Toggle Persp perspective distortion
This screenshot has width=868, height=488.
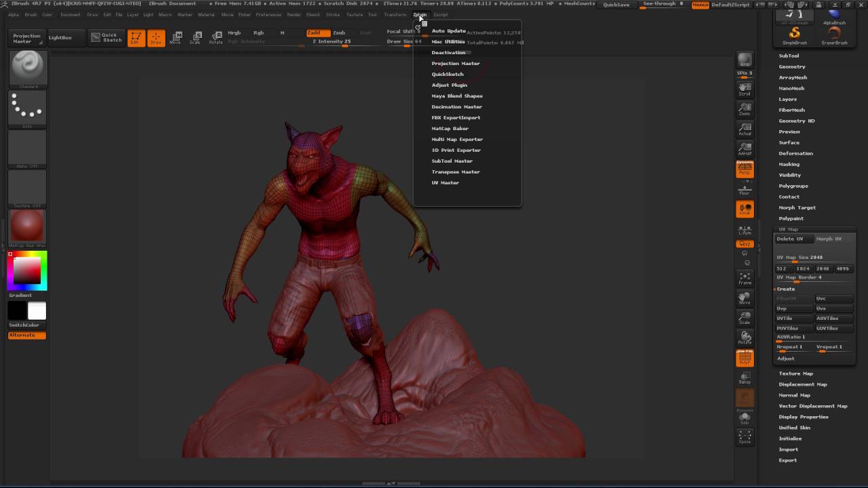(x=745, y=169)
